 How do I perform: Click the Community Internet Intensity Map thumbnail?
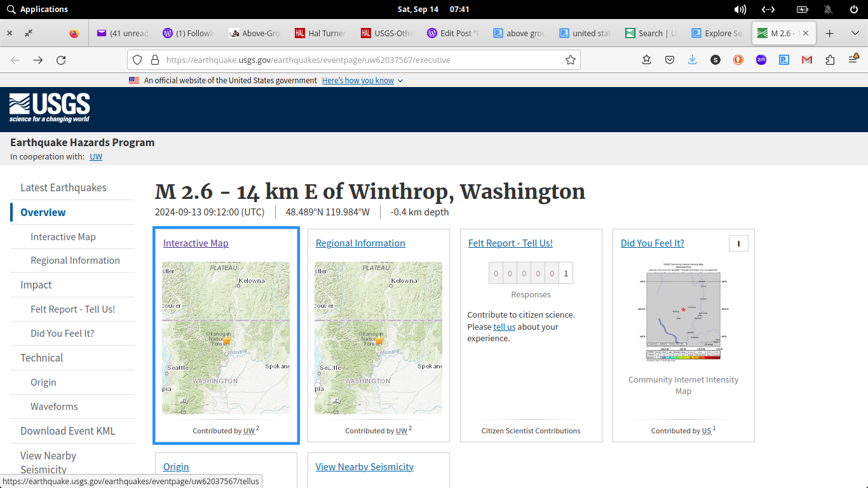pyautogui.click(x=683, y=312)
